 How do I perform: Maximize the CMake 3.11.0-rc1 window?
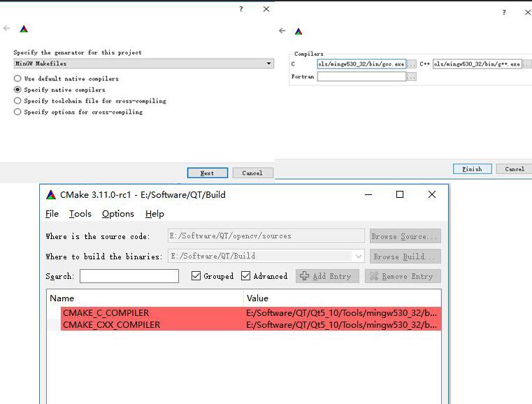[400, 194]
